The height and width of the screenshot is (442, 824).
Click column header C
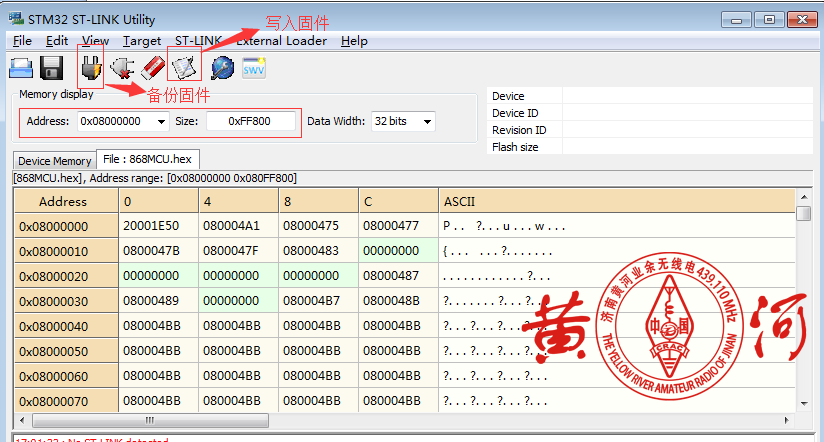click(x=398, y=201)
